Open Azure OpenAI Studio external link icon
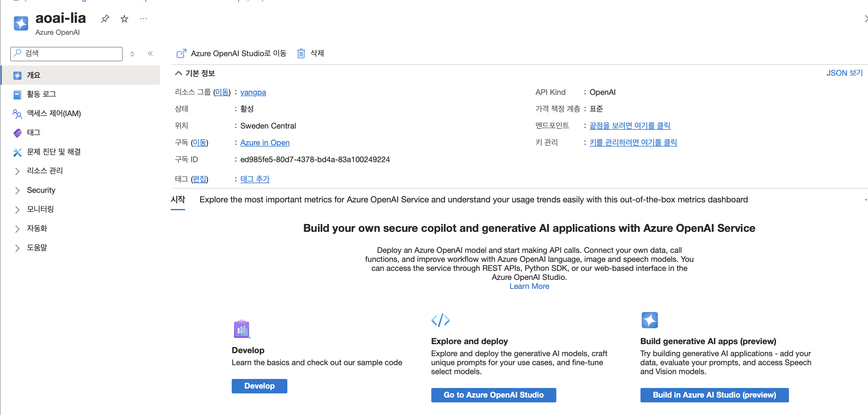This screenshot has width=868, height=415. (181, 53)
